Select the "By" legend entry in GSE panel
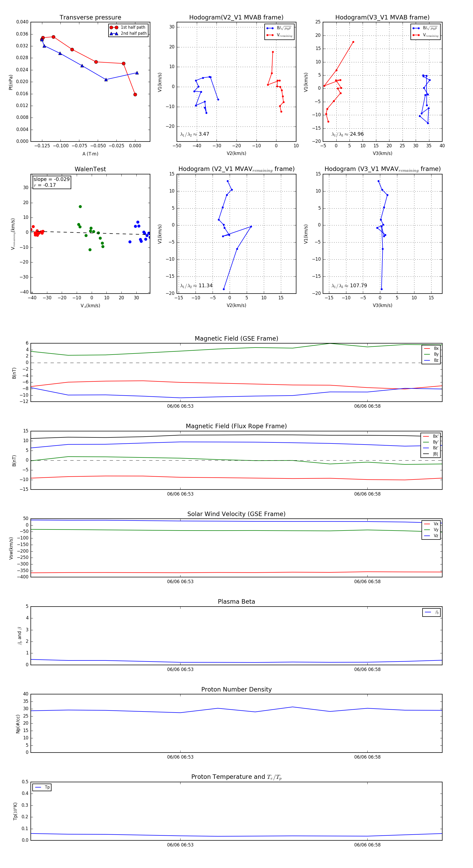This screenshot has height=868, width=473. 431,355
